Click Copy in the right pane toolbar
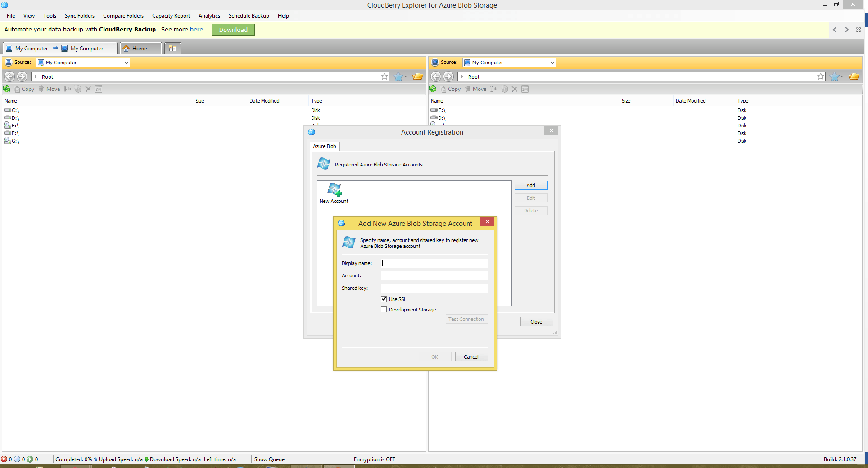The height and width of the screenshot is (468, 868). 450,89
